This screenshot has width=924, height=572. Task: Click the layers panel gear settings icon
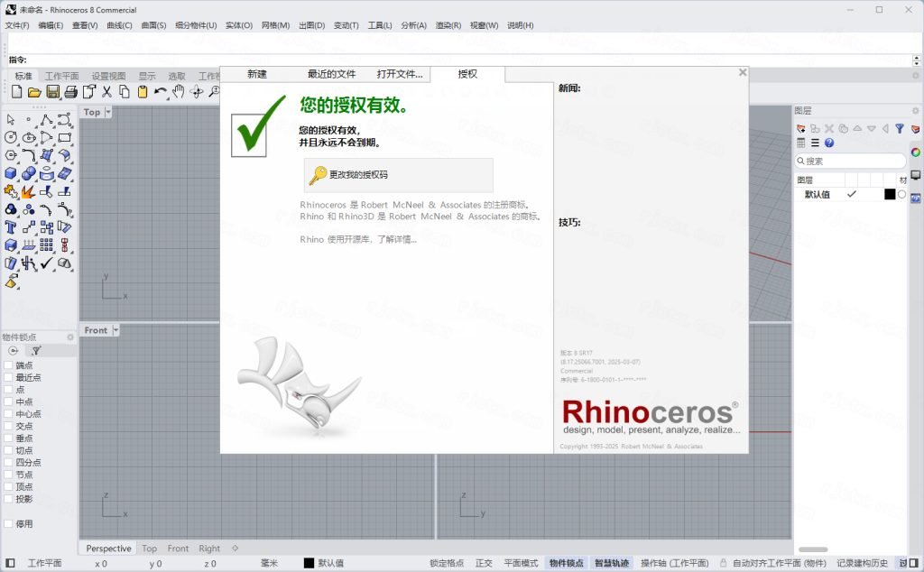click(915, 110)
